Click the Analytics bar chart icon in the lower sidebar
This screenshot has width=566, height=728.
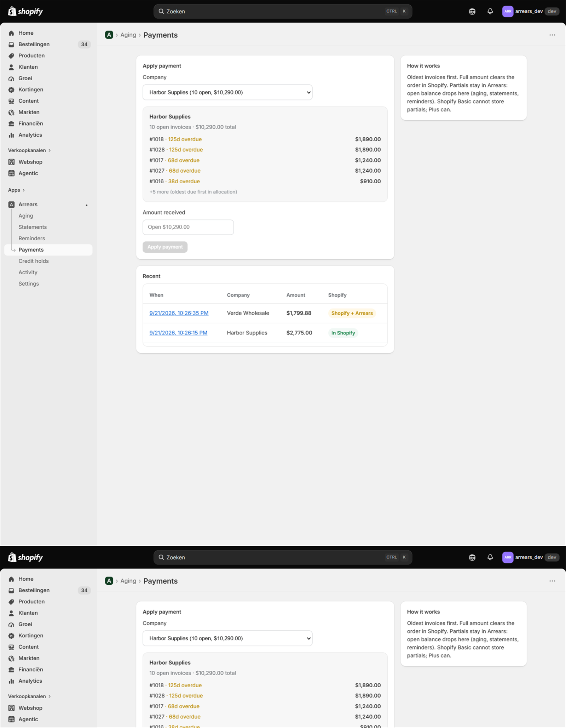11,681
